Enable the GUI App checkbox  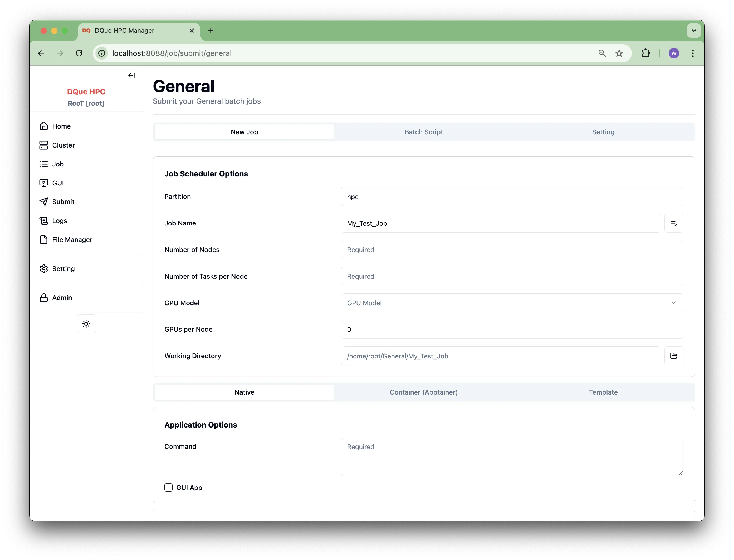click(x=168, y=487)
